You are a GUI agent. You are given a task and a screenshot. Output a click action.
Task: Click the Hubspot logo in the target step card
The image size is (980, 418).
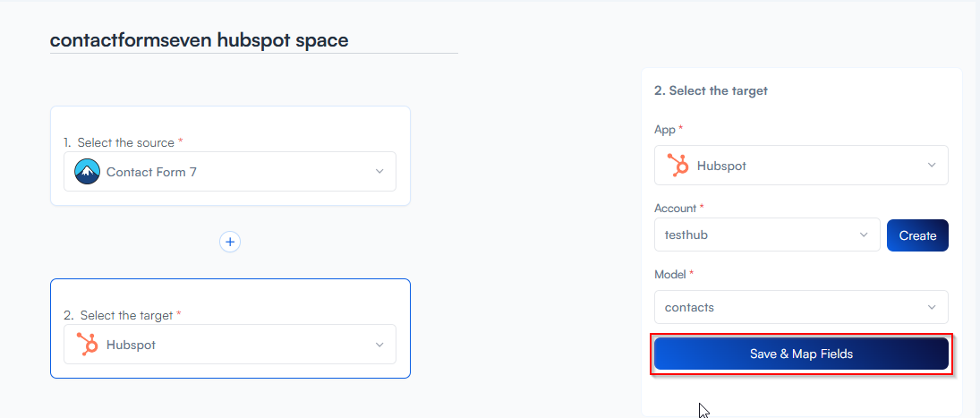point(87,345)
